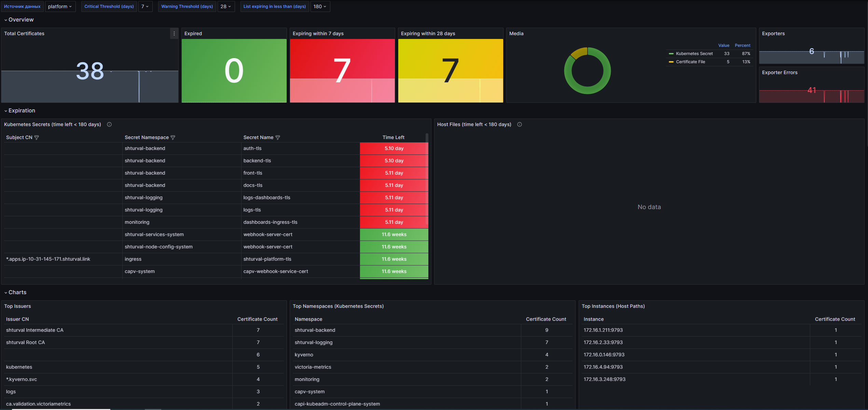Open the platform data source dropdown
The width and height of the screenshot is (868, 410).
(x=60, y=6)
